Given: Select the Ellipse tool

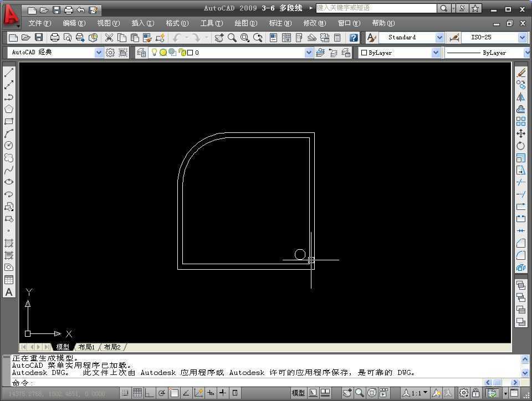Looking at the screenshot, I should 9,182.
